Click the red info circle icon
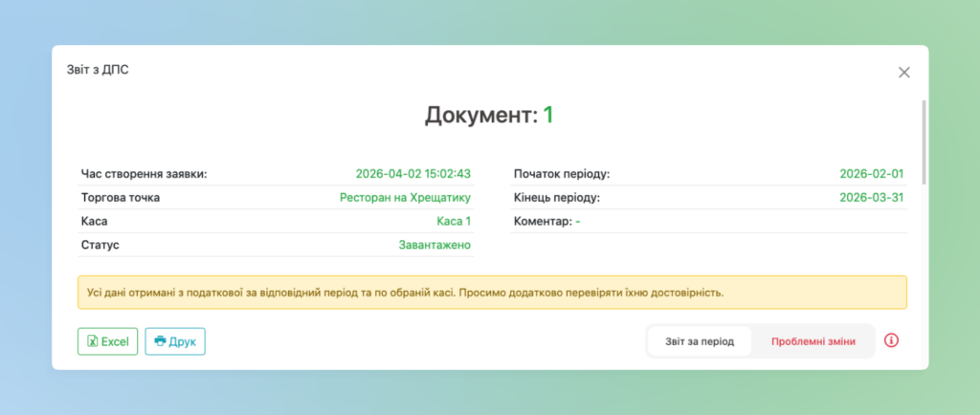Image resolution: width=980 pixels, height=415 pixels. [891, 340]
